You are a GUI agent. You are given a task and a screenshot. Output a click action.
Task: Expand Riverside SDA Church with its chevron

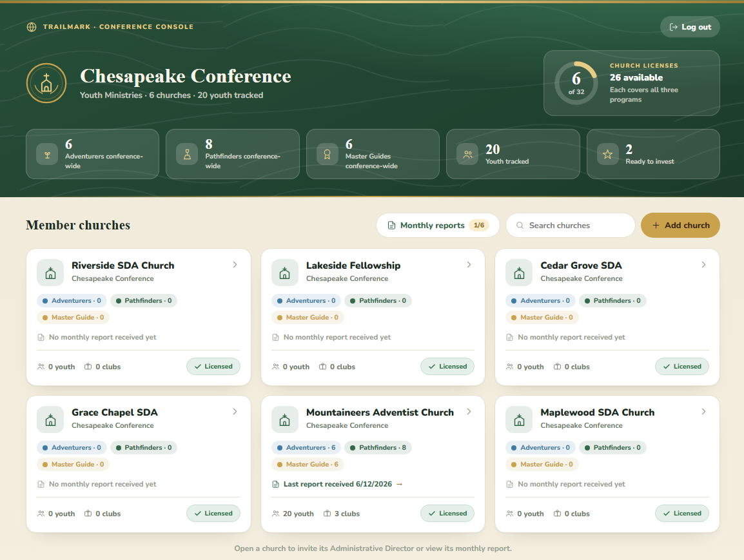[x=235, y=265]
